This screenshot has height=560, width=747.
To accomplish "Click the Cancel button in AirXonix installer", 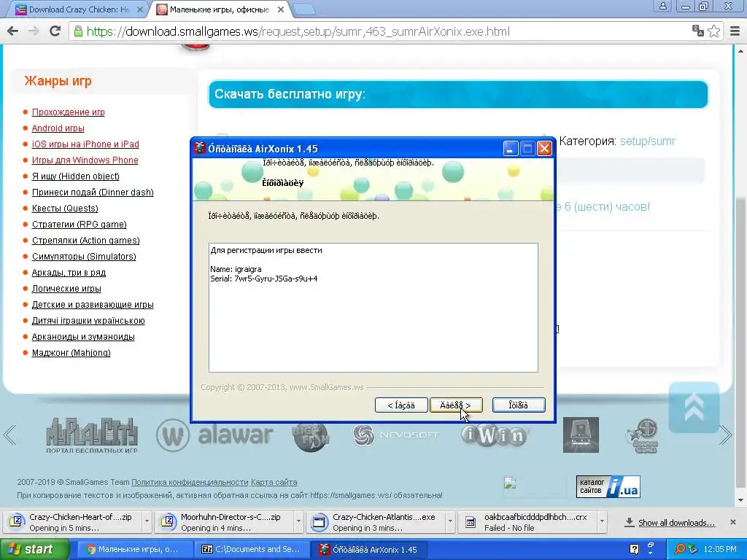I will tap(519, 405).
